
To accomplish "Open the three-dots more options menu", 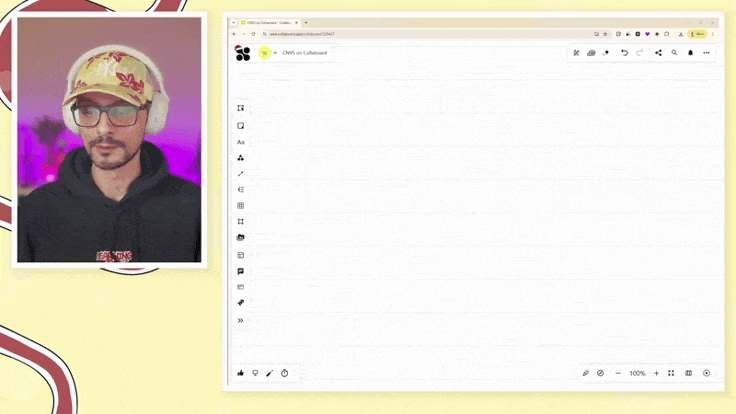I will click(706, 53).
